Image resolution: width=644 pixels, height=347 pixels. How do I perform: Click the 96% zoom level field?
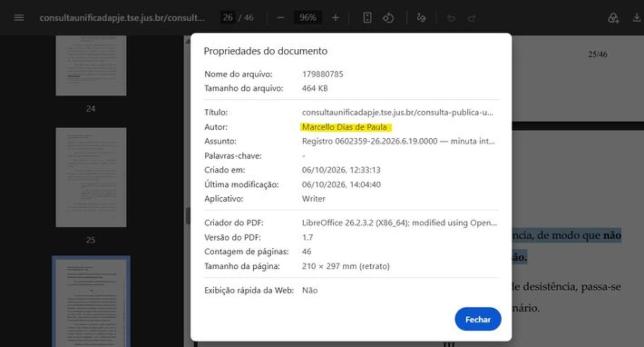308,17
